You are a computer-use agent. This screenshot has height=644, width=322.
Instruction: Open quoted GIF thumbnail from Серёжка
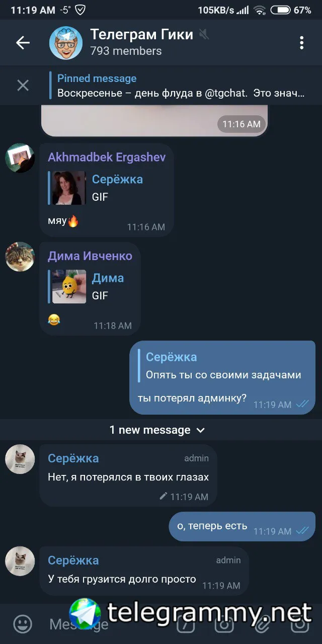click(69, 188)
